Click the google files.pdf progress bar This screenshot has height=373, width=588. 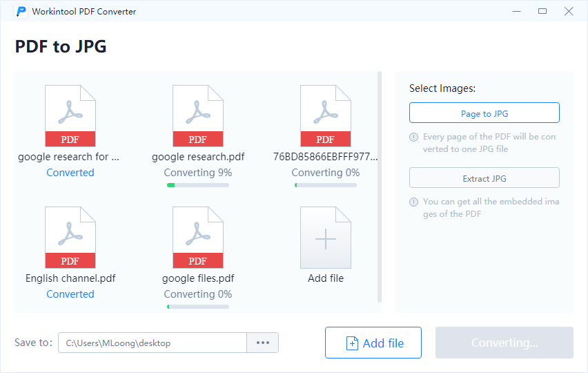pyautogui.click(x=198, y=307)
